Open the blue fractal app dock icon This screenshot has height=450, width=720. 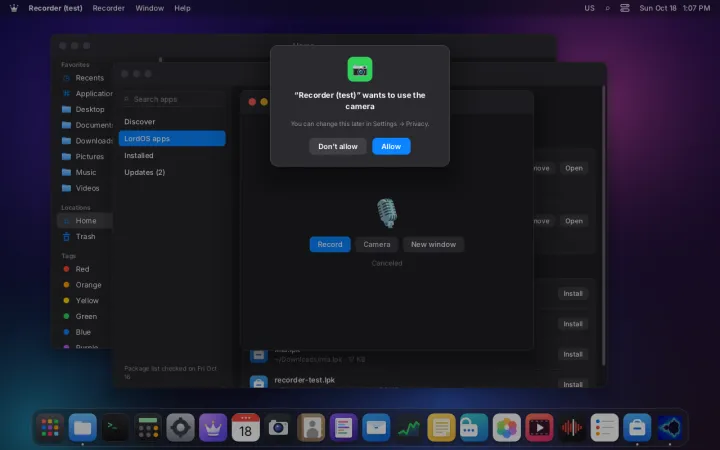[669, 428]
